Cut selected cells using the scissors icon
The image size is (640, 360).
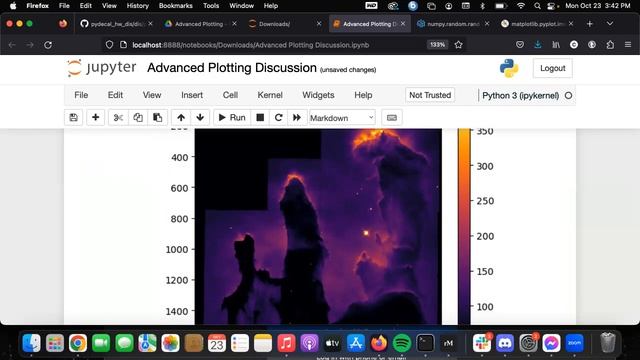pyautogui.click(x=118, y=118)
